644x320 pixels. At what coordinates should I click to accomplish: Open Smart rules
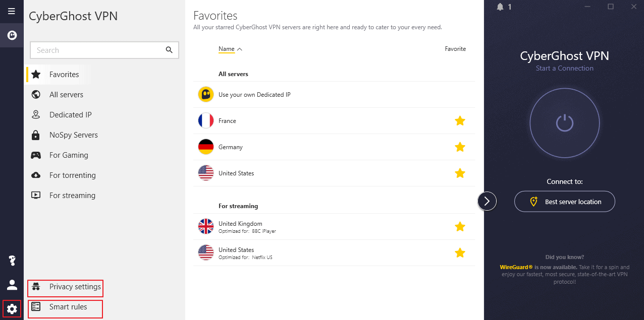point(68,306)
